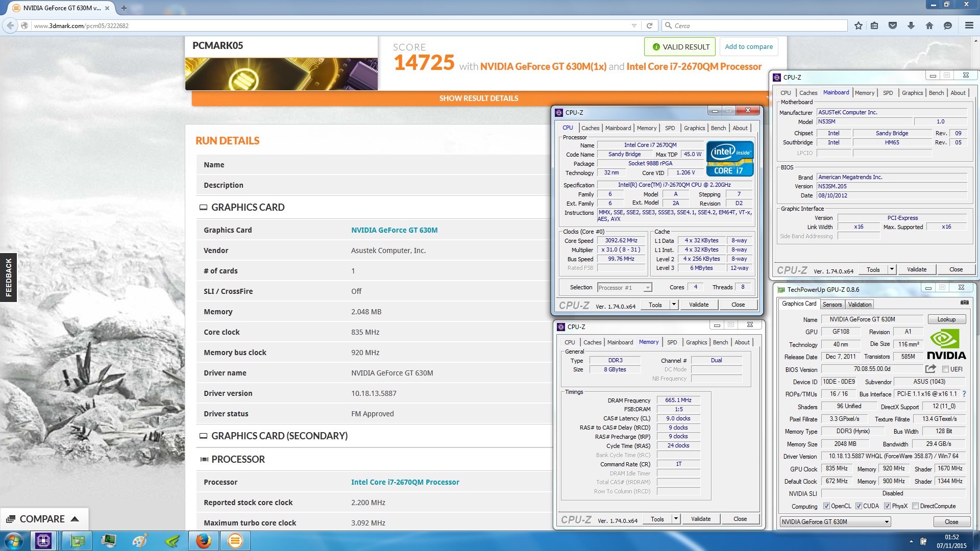Screen dimensions: 980x551
Task: Open the URL history dropdown arrow
Action: point(634,26)
